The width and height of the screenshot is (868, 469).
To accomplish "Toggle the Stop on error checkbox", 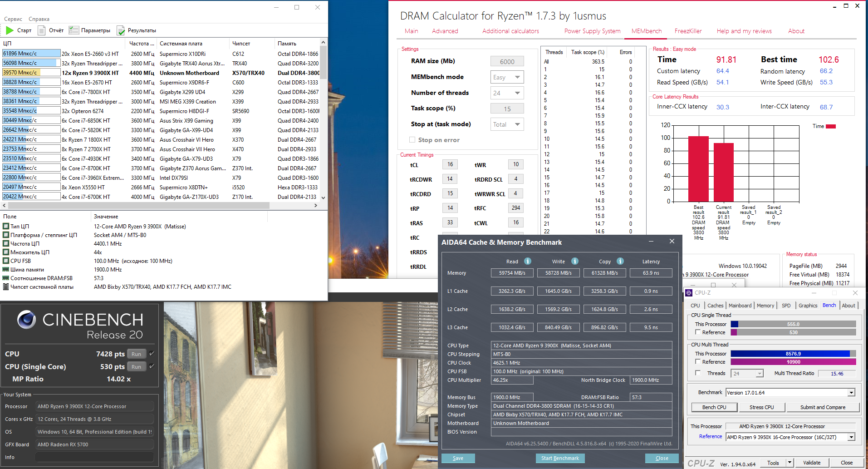I will coord(412,140).
